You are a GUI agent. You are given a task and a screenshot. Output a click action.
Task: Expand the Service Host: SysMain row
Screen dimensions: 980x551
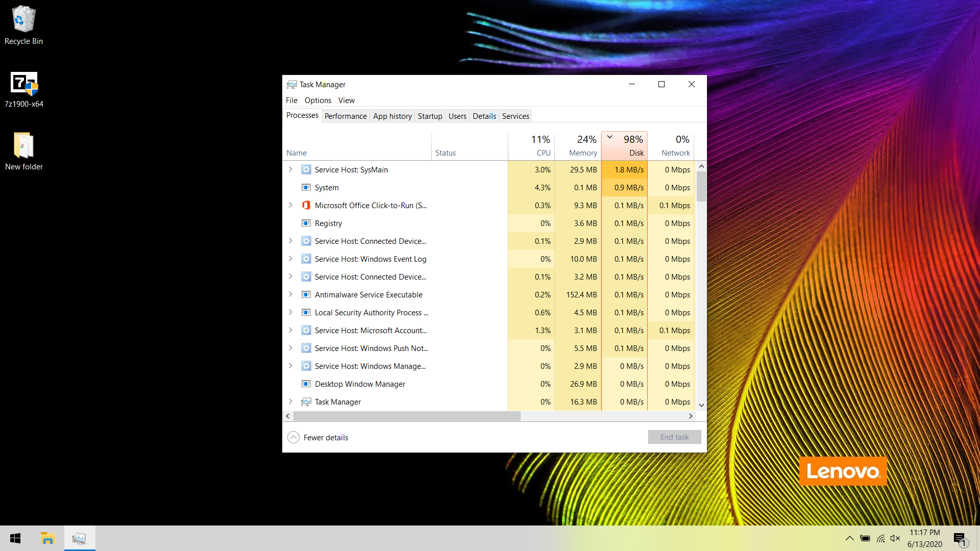290,169
